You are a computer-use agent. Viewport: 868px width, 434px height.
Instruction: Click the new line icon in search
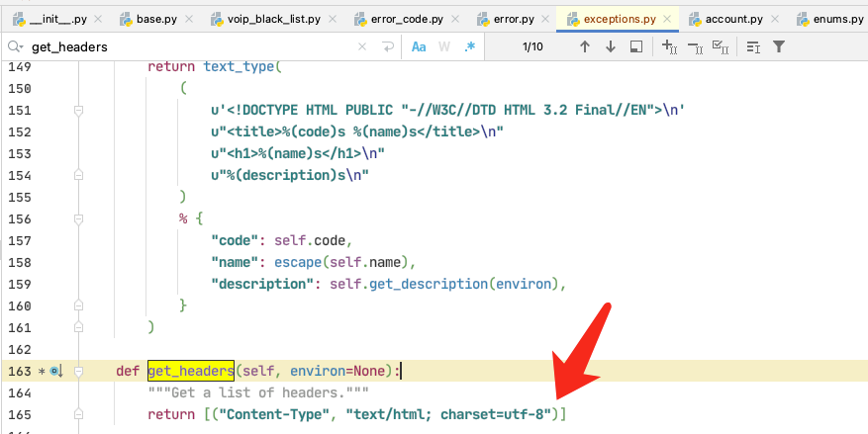coord(388,47)
